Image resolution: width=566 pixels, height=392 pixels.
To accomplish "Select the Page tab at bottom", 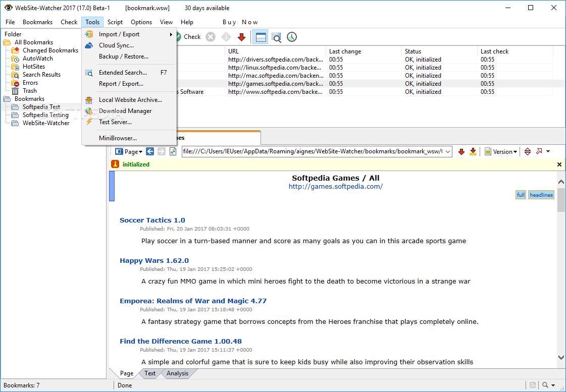I will (127, 374).
